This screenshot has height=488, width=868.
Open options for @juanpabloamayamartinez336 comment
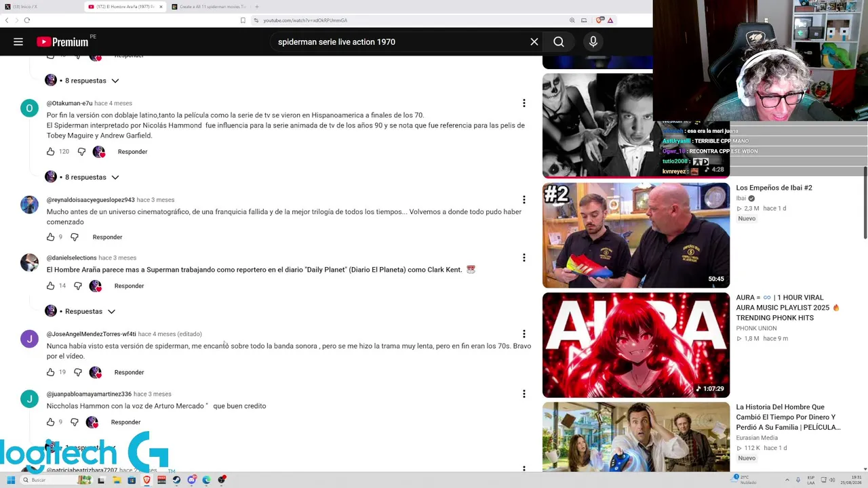[x=524, y=394]
